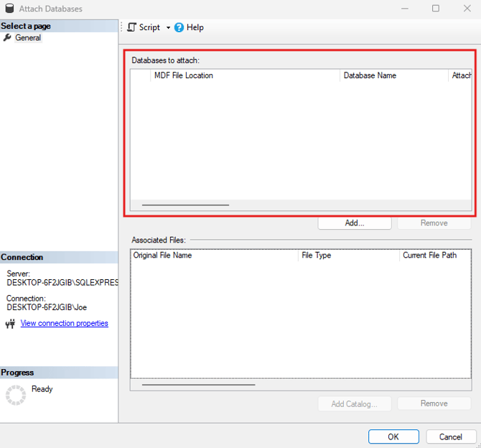This screenshot has width=481, height=448.
Task: Click the Associated Files horizontal scrollbar
Action: pyautogui.click(x=199, y=384)
